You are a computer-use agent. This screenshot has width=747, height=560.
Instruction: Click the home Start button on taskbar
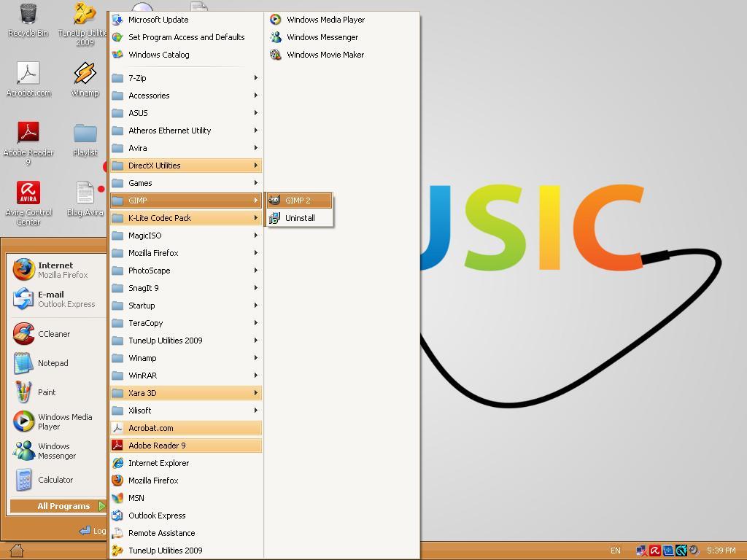coord(16,551)
